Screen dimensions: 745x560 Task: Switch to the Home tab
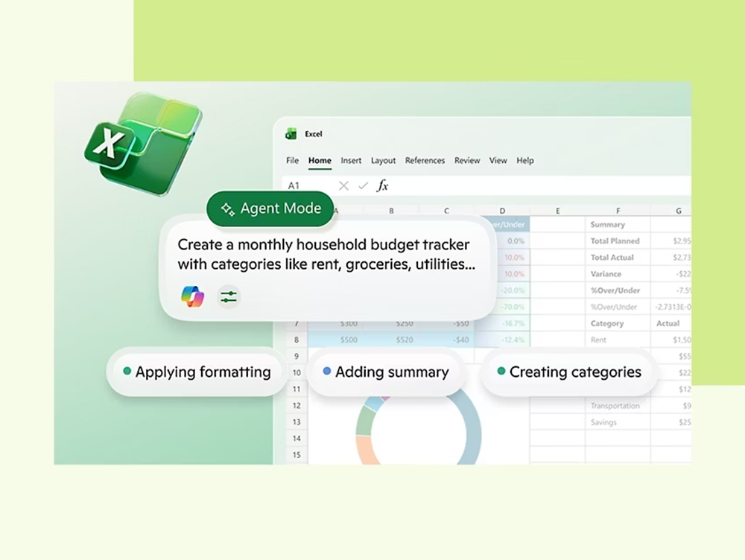pos(320,160)
